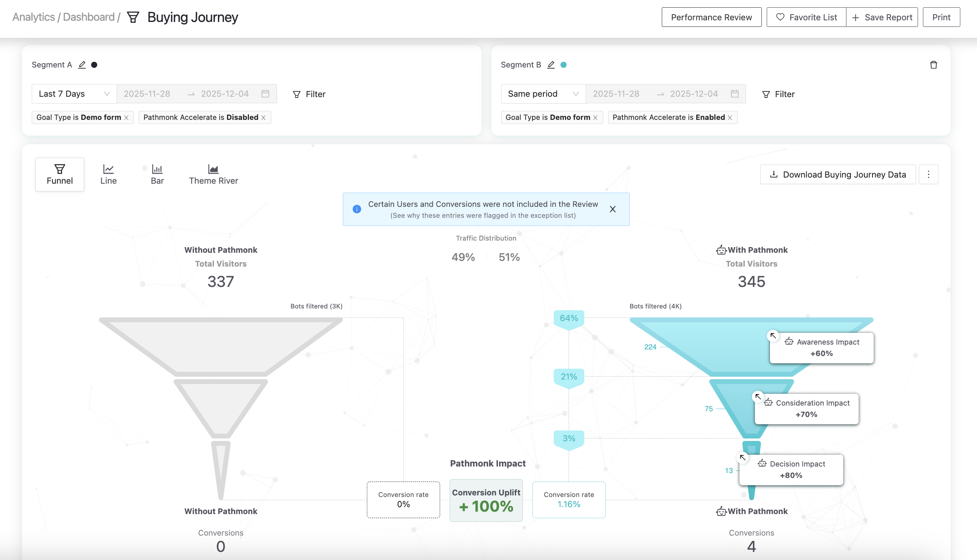
Task: Open the three-dot more options menu
Action: pos(928,174)
